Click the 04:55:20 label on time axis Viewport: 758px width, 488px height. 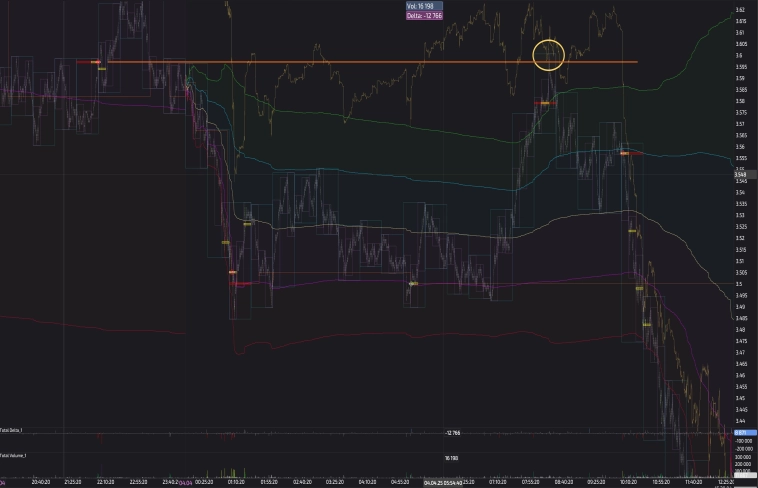(x=400, y=482)
